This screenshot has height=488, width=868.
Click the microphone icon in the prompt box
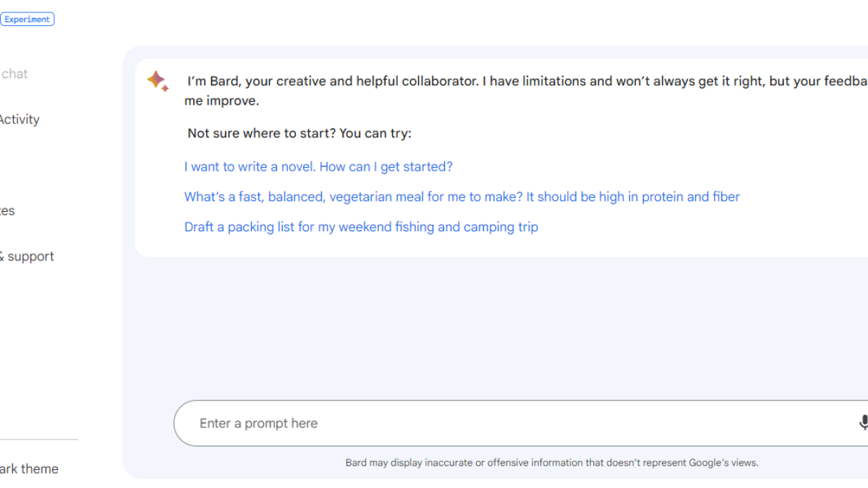[863, 423]
